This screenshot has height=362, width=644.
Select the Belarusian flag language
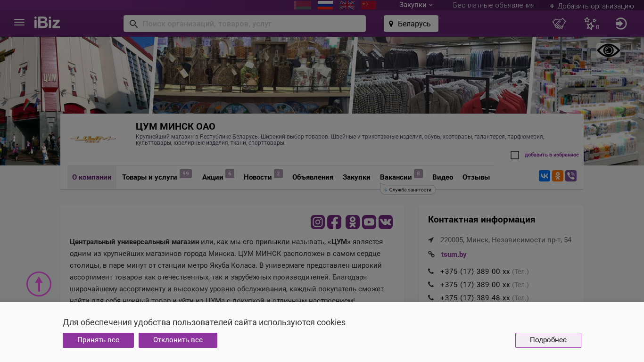click(x=303, y=5)
